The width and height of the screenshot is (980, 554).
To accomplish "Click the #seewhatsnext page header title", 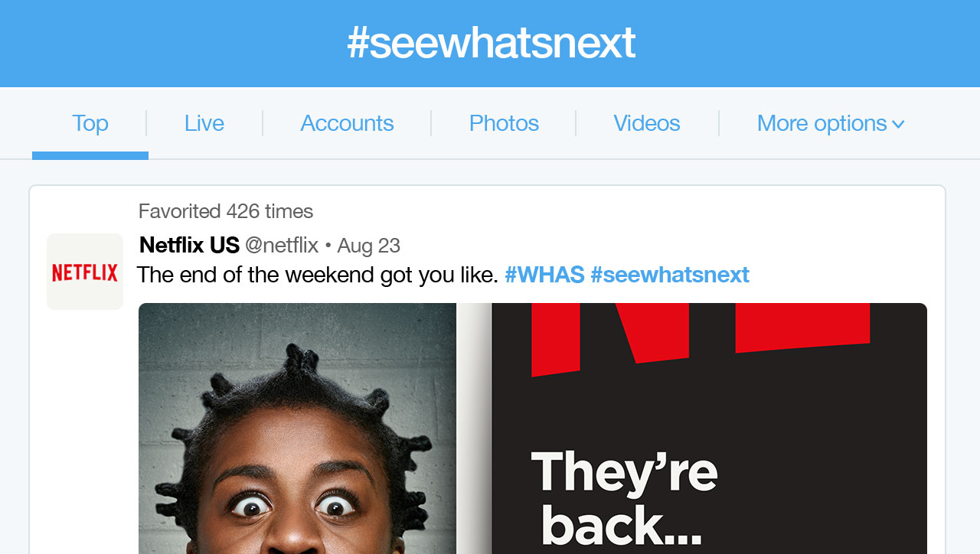I will click(491, 43).
